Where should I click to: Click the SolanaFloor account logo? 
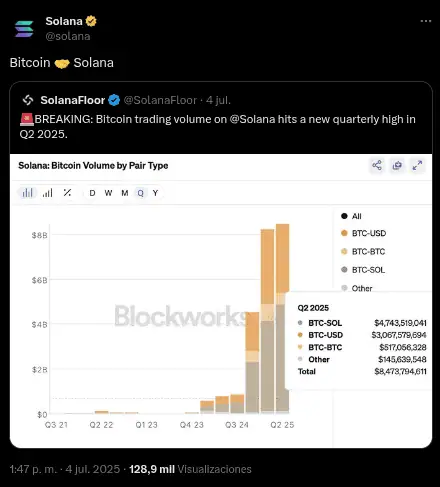click(28, 100)
